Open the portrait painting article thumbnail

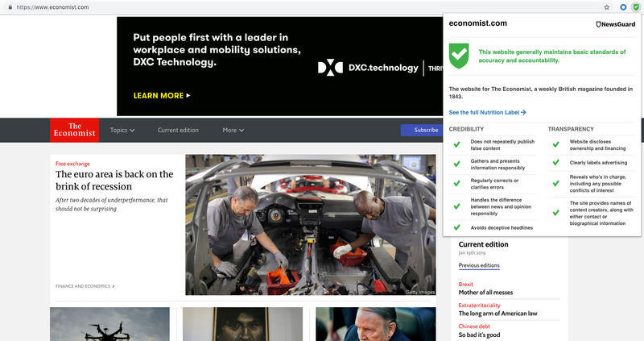pyautogui.click(x=243, y=324)
